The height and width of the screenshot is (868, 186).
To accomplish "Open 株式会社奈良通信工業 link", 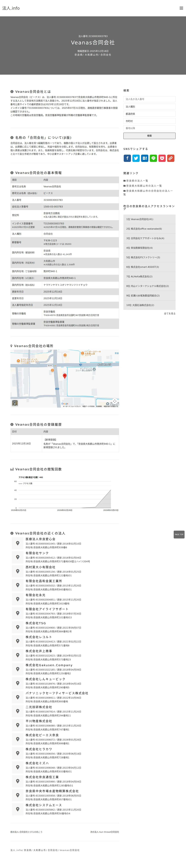I will [42, 777].
